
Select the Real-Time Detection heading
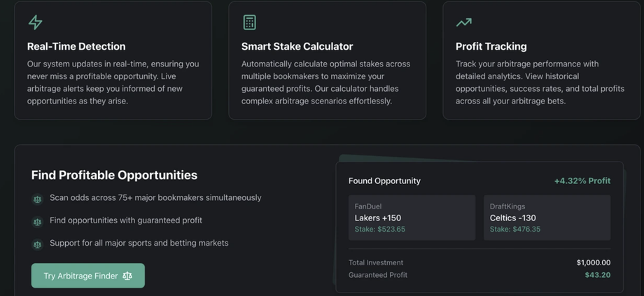coord(76,46)
